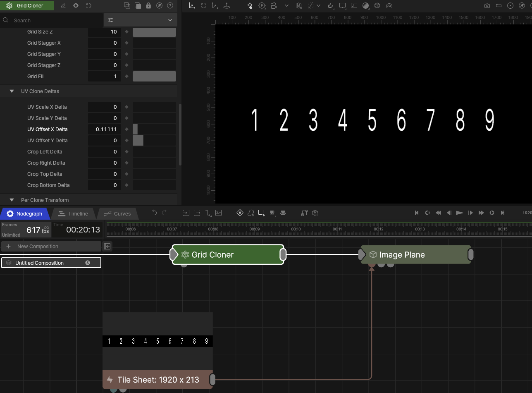Image resolution: width=532 pixels, height=393 pixels.
Task: Open the help question mark icon
Action: point(170,6)
